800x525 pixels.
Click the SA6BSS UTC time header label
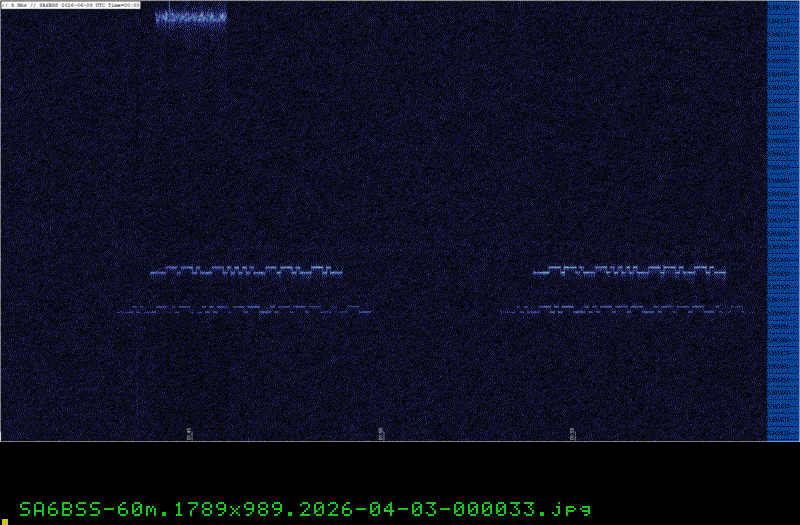tap(70, 5)
